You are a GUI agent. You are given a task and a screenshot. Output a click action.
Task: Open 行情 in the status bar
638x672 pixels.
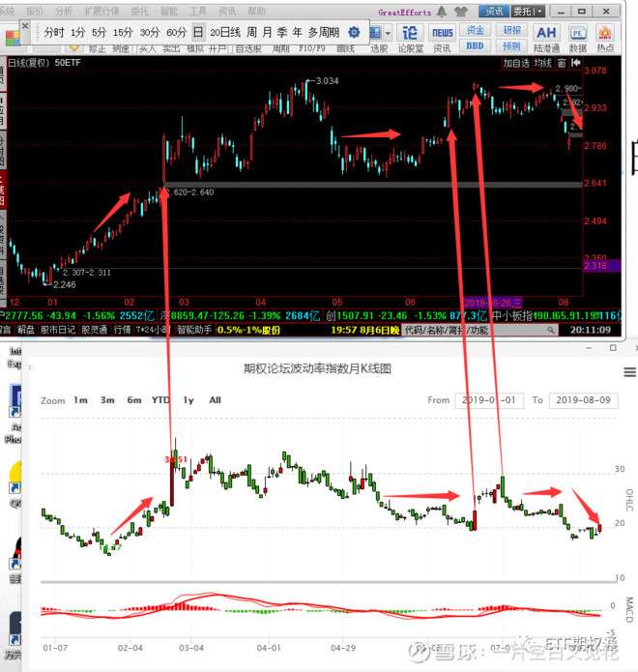(x=122, y=330)
